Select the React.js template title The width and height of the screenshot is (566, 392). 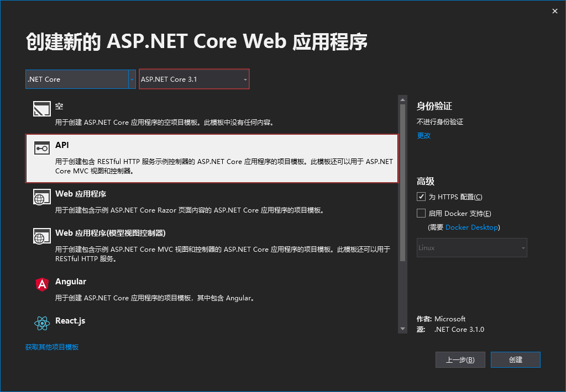(70, 321)
